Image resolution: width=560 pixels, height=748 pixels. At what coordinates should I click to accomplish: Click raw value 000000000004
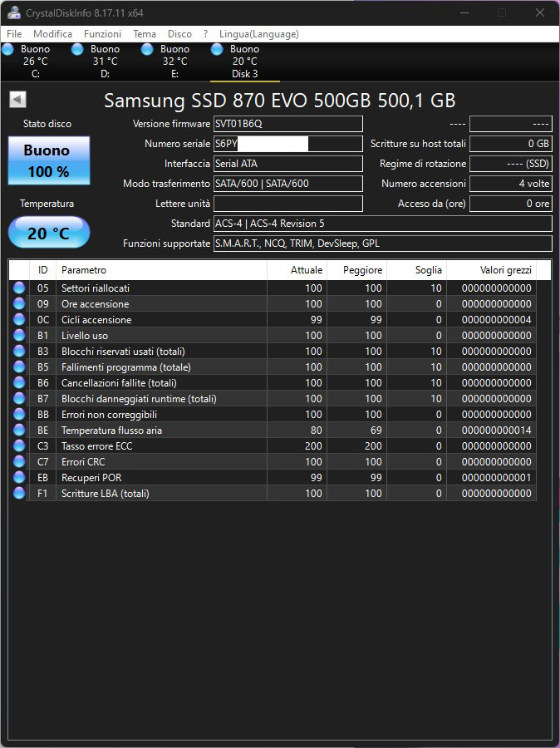pyautogui.click(x=496, y=320)
